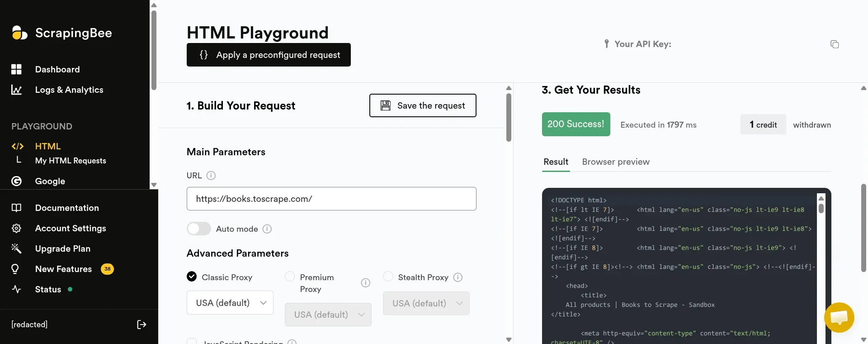Open My HTML Requests menu item

(71, 161)
